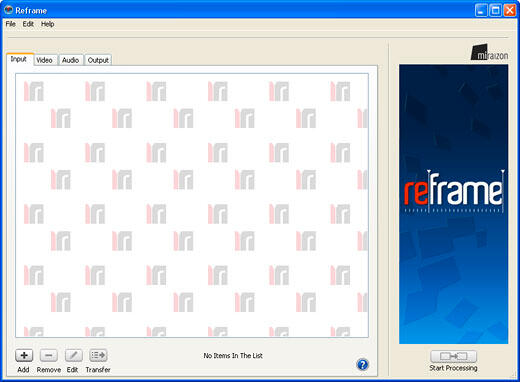Minimize the Reframe window

point(481,10)
